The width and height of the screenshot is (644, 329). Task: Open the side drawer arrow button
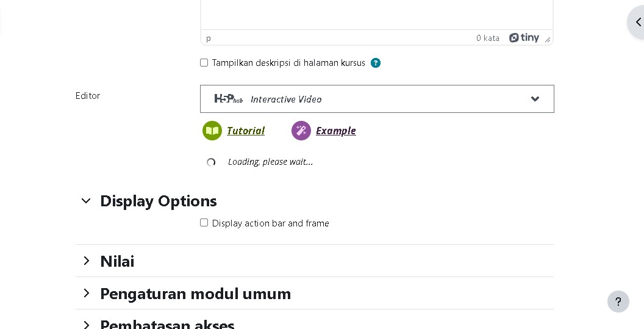click(637, 22)
